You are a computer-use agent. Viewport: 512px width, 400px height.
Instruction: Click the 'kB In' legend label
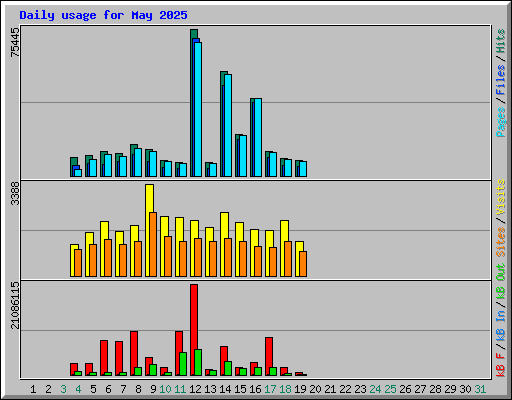501,326
